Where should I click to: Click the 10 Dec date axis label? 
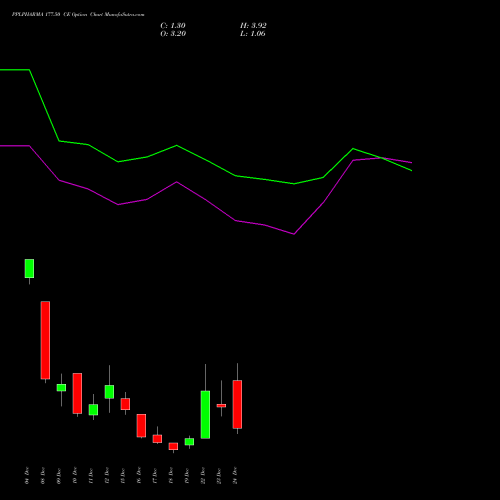75,476
